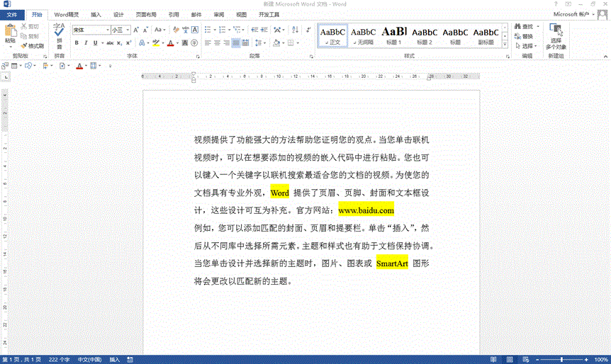Click the www.baidu.com text in document
This screenshot has height=364, width=611.
(x=365, y=210)
